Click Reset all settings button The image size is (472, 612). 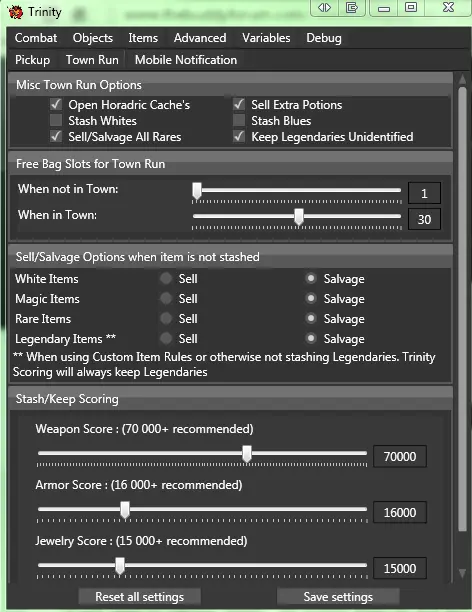[x=139, y=597]
